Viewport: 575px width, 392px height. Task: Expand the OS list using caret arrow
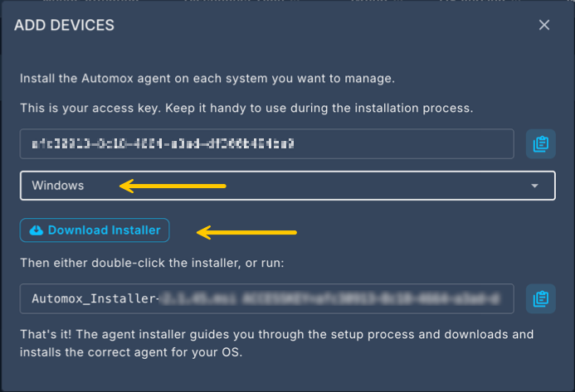[x=534, y=186]
